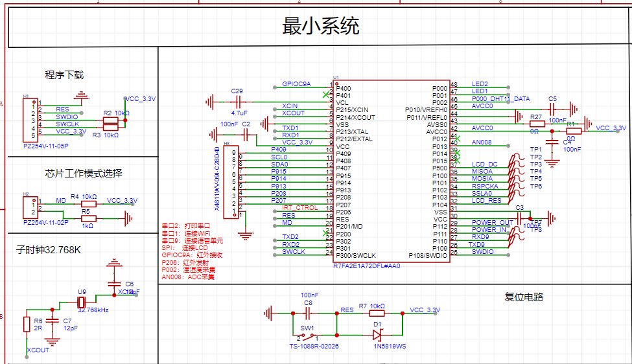Click the LCD_RES net label
This screenshot has width=632, height=364.
click(x=487, y=201)
